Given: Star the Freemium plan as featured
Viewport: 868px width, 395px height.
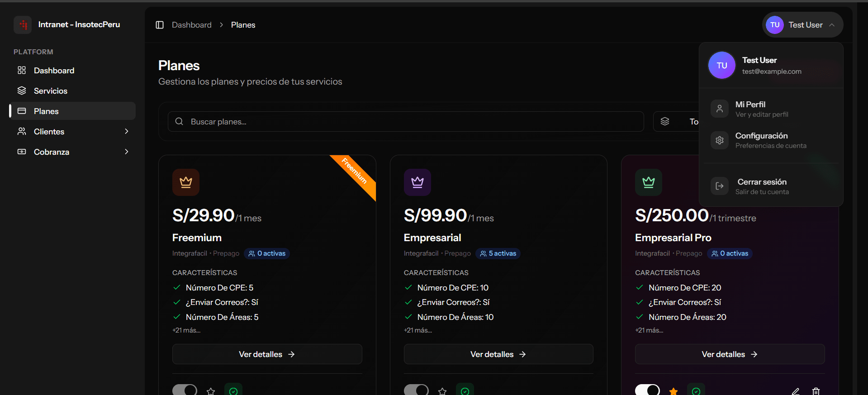Looking at the screenshot, I should pos(211,391).
